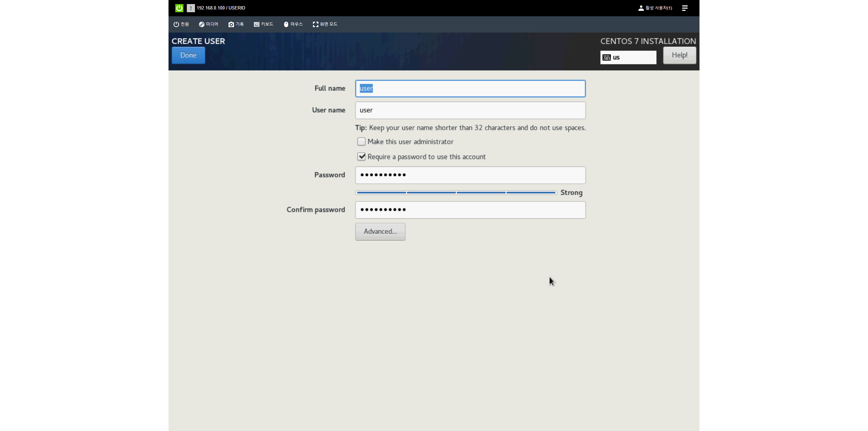The image size is (868, 431).
Task: Open the Advanced... user settings
Action: (380, 231)
